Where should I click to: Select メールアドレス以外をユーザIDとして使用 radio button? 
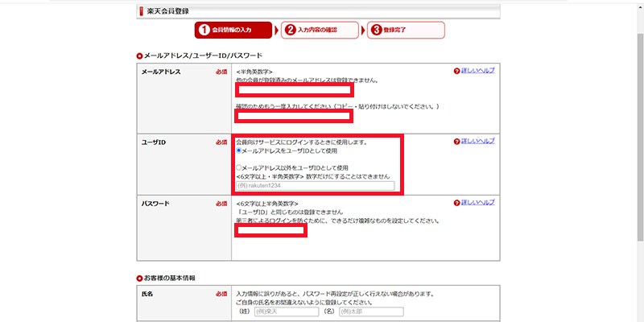pyautogui.click(x=239, y=167)
